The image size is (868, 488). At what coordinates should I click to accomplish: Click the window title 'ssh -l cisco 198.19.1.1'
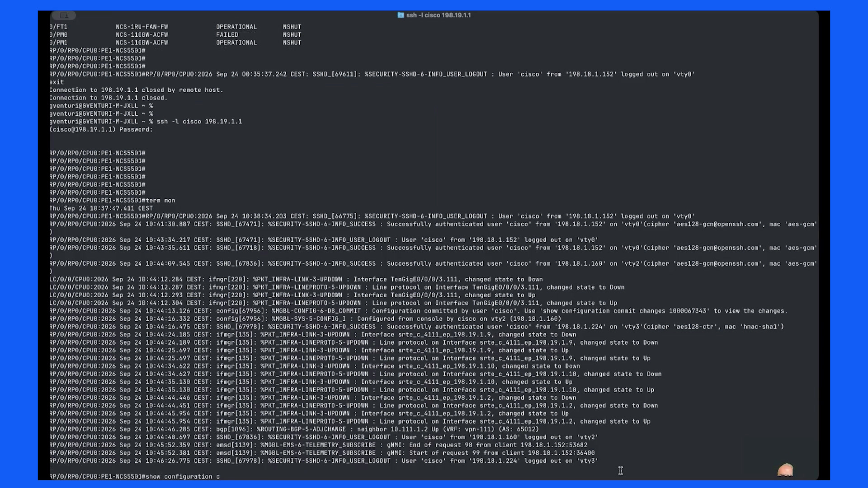point(439,15)
